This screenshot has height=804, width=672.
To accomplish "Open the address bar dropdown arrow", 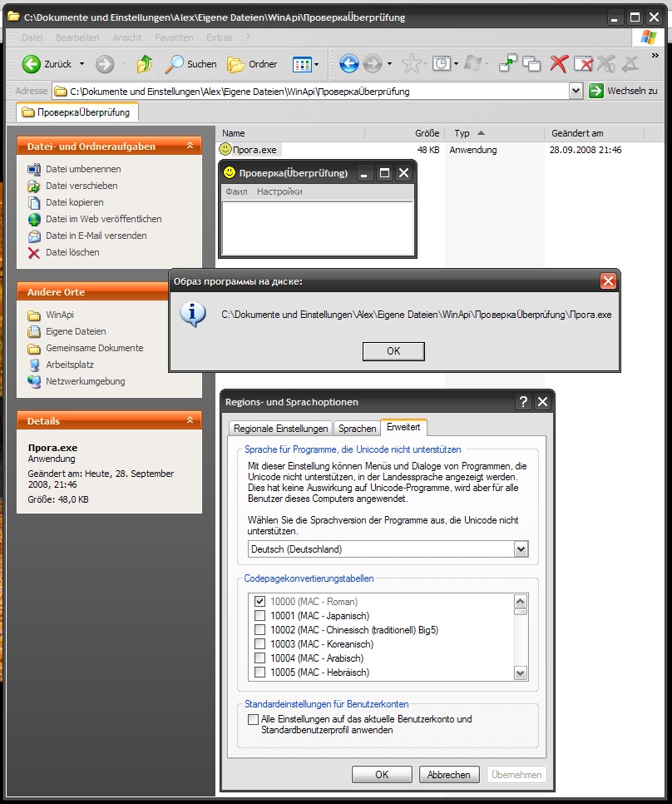I will (576, 92).
